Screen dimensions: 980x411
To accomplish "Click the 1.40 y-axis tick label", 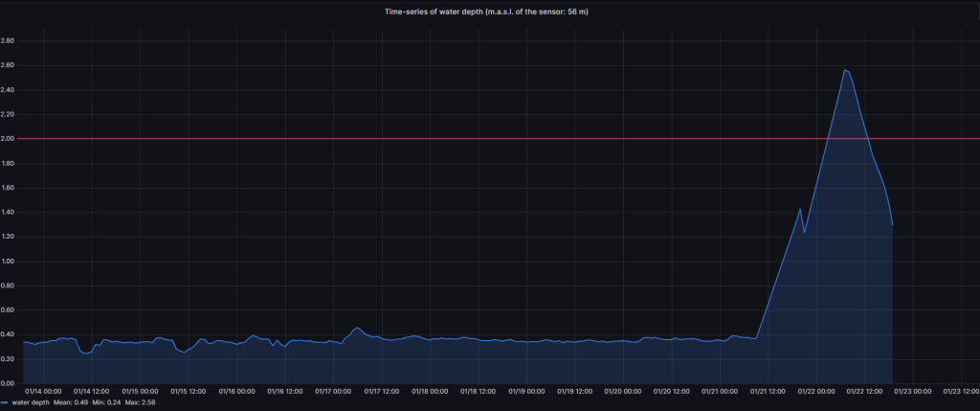I will [x=9, y=212].
